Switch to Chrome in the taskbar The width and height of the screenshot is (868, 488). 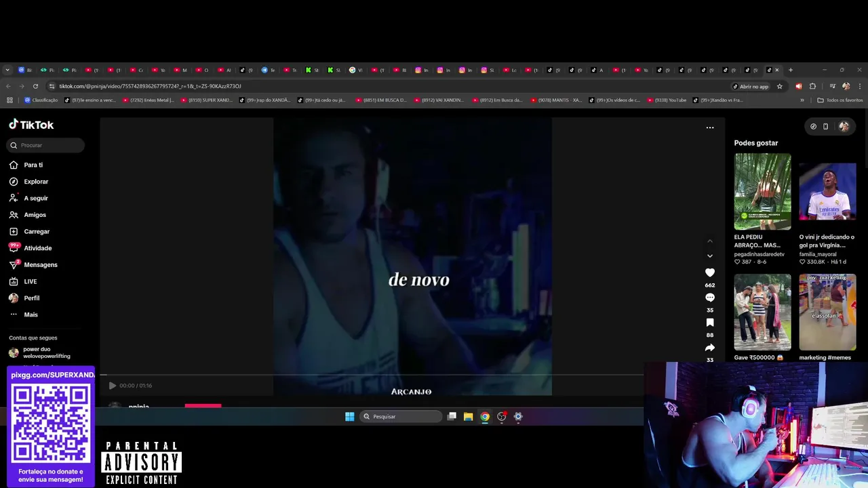coord(485,417)
